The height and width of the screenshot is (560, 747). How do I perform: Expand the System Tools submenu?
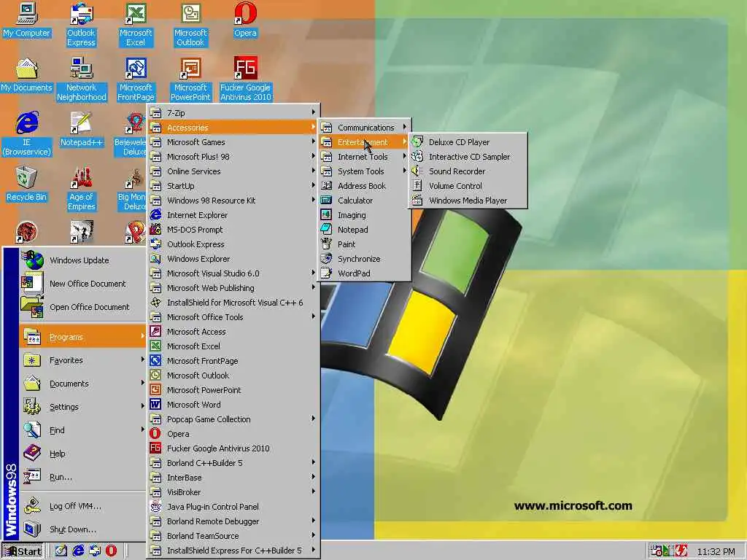coord(365,171)
